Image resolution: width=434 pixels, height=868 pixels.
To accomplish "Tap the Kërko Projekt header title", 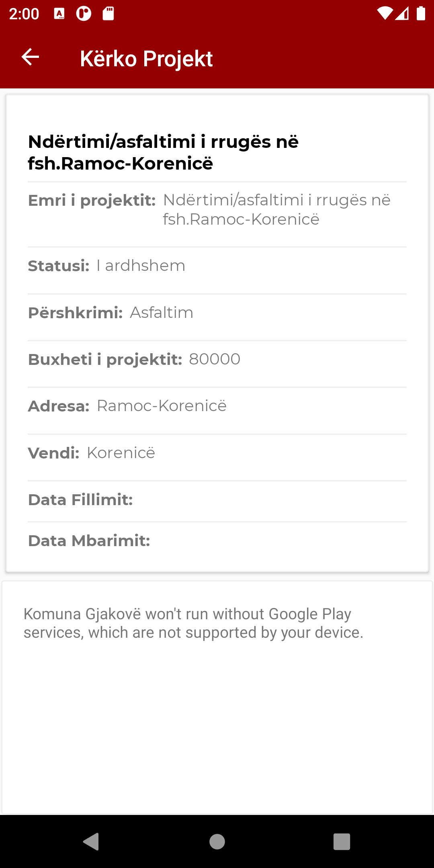I will click(x=146, y=59).
